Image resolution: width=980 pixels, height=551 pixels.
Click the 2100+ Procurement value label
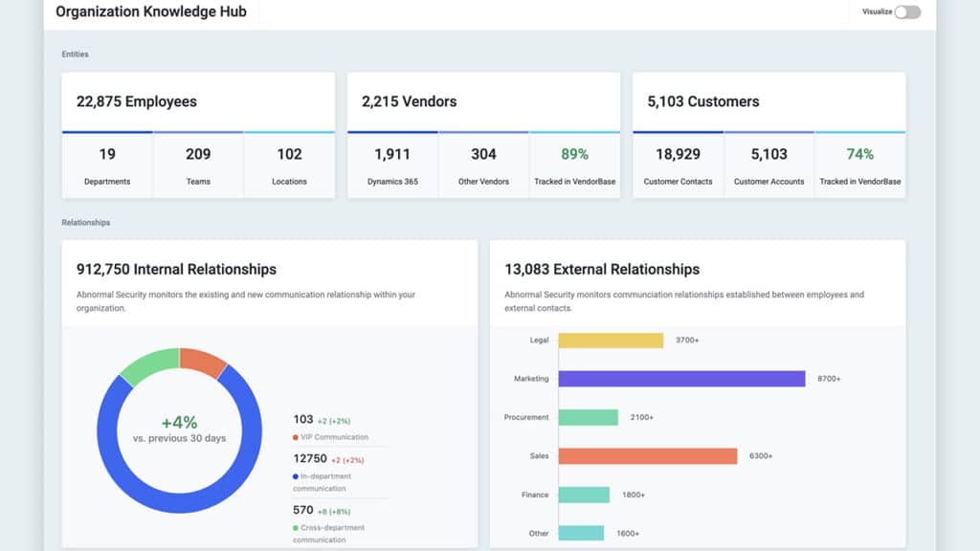coord(642,417)
